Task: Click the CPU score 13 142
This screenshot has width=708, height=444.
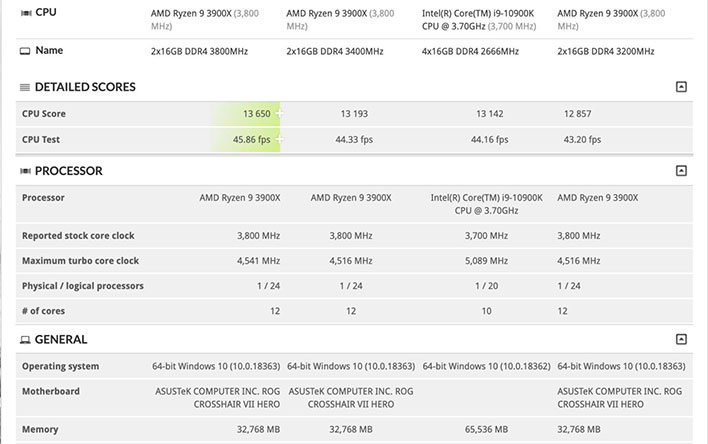Action: 489,114
